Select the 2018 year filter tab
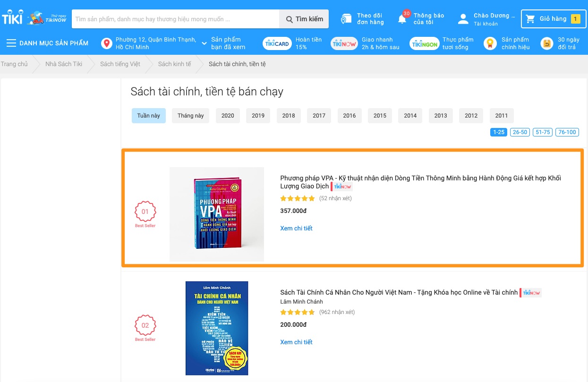 (289, 115)
